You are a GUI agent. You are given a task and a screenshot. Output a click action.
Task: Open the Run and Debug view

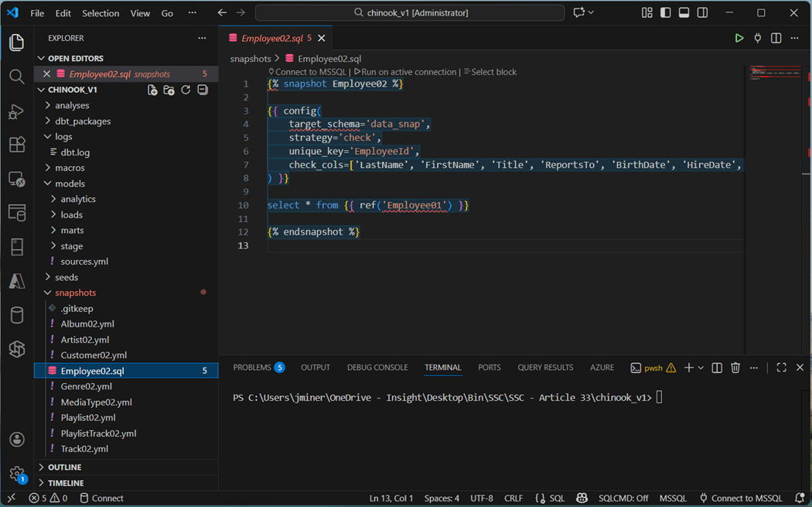(x=16, y=111)
